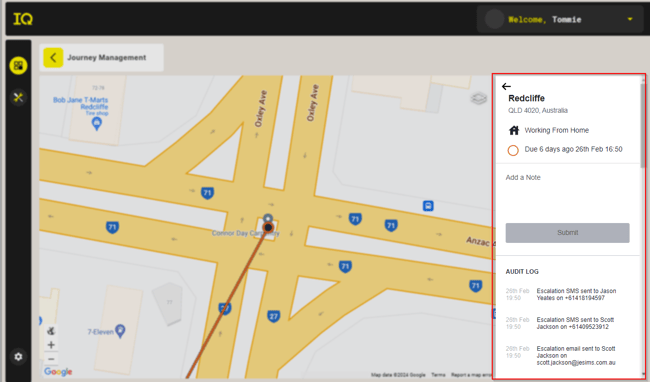This screenshot has width=650, height=382.
Task: Click the IQ logo in header
Action: click(x=23, y=19)
